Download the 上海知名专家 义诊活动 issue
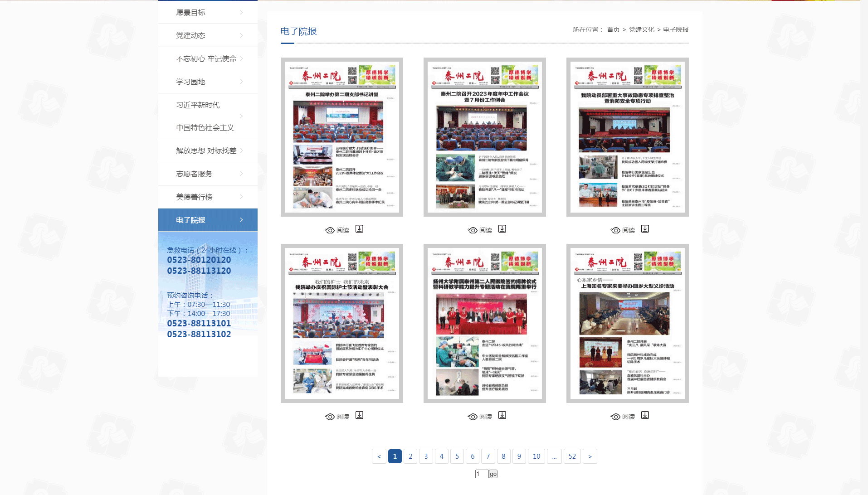Viewport: 868px width, 495px height. (x=645, y=415)
